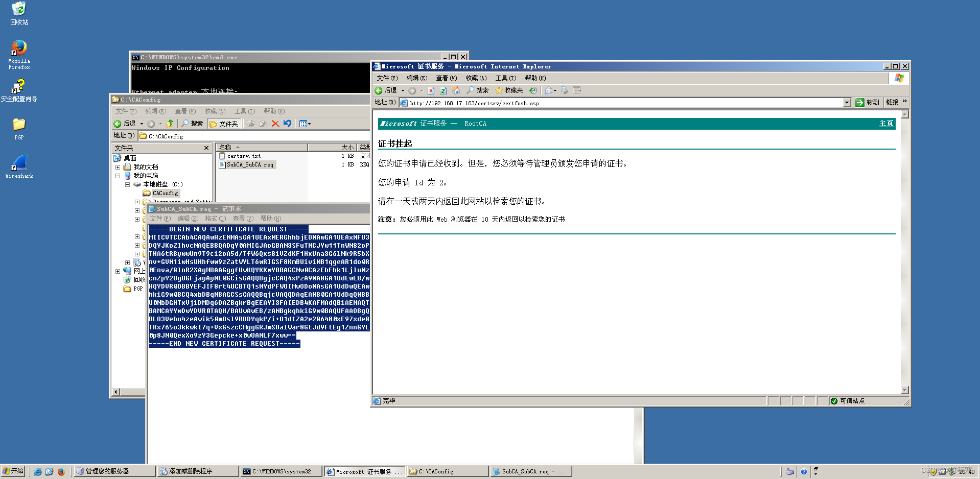This screenshot has width=980, height=479.
Task: Select Wireshark desktop icon
Action: click(19, 167)
